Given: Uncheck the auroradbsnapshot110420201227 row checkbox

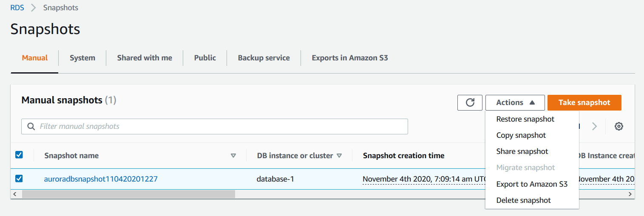Looking at the screenshot, I should [x=19, y=179].
